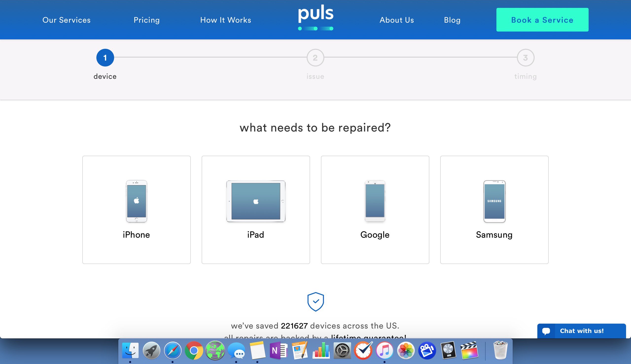Click the Samsung phone image
Viewport: 631px width, 364px height.
494,201
